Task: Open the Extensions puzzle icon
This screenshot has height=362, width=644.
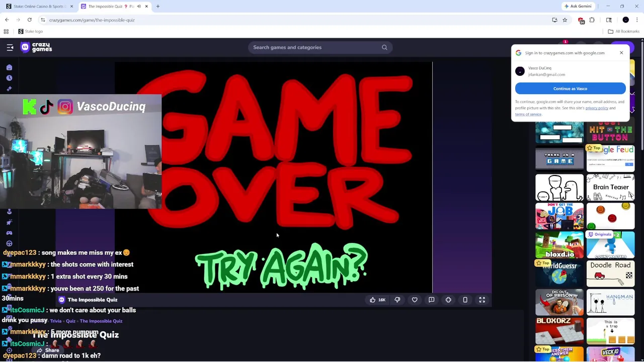Action: pos(592,20)
